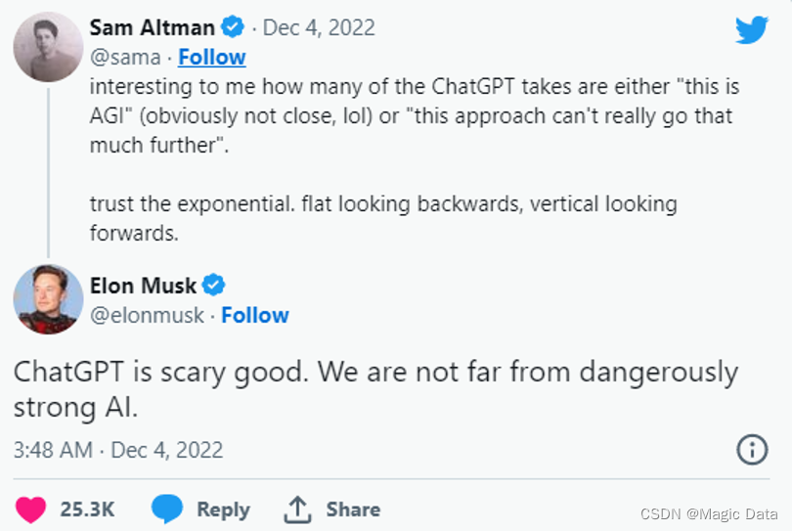Like the tweet with the heart icon
This screenshot has width=792, height=532.
(x=30, y=509)
